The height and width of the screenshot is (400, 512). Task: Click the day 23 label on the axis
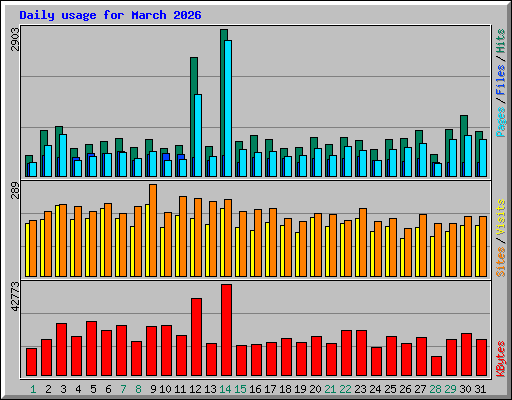coord(360,389)
